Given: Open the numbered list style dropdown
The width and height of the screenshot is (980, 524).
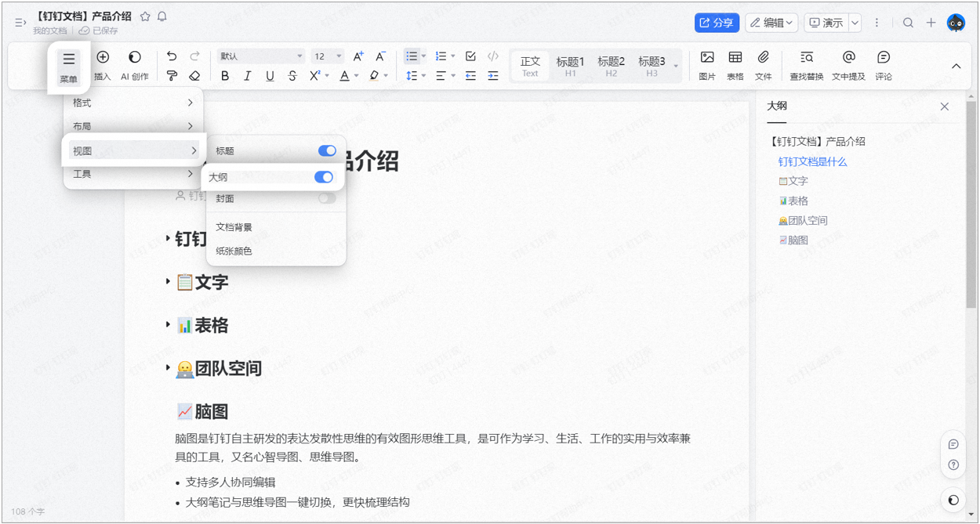Looking at the screenshot, I should (x=452, y=56).
